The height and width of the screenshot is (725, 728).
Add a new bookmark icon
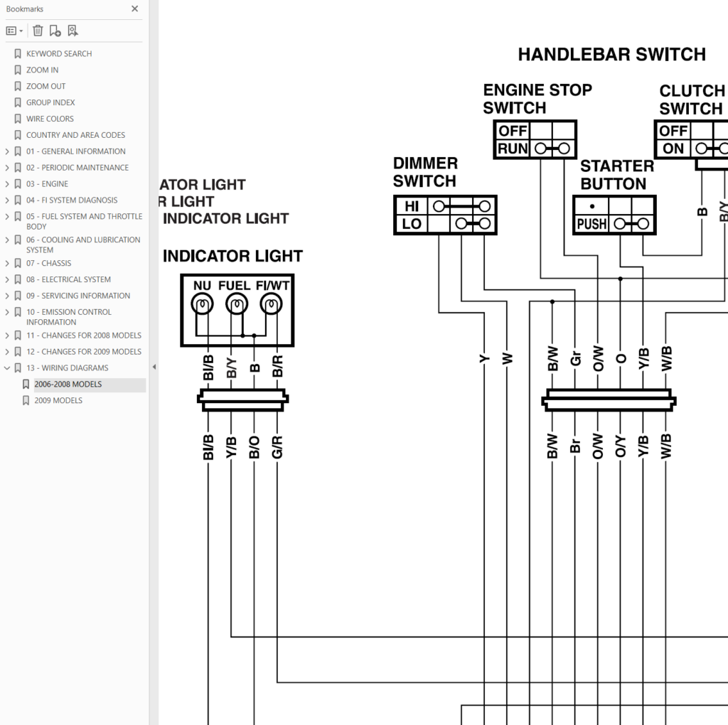55,31
